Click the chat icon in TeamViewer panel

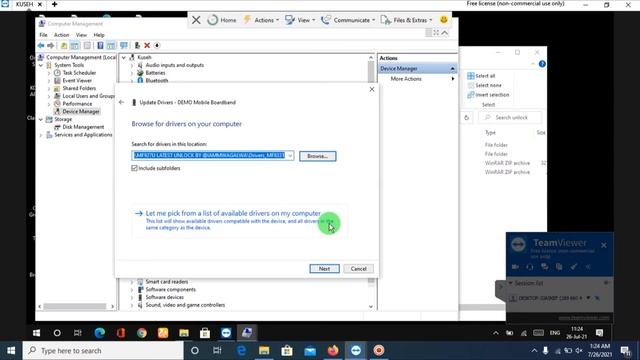click(544, 267)
